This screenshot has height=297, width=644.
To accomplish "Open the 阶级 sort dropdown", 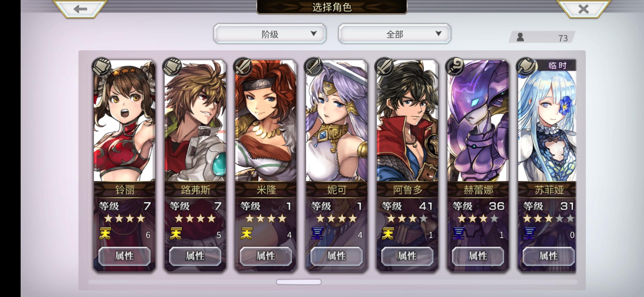I will (270, 34).
